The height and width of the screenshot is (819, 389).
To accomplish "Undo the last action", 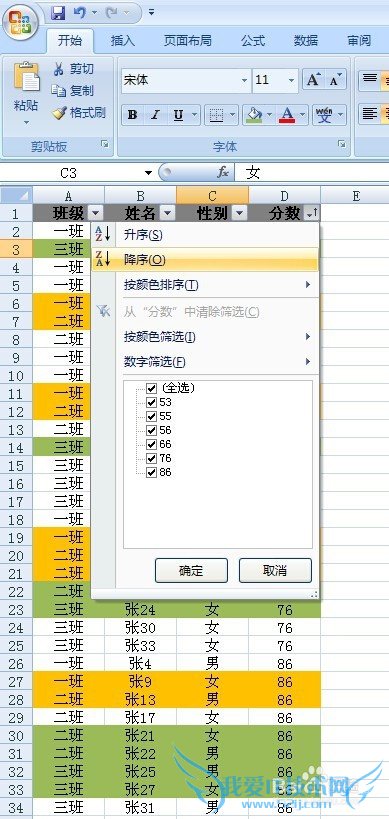I will [x=79, y=12].
